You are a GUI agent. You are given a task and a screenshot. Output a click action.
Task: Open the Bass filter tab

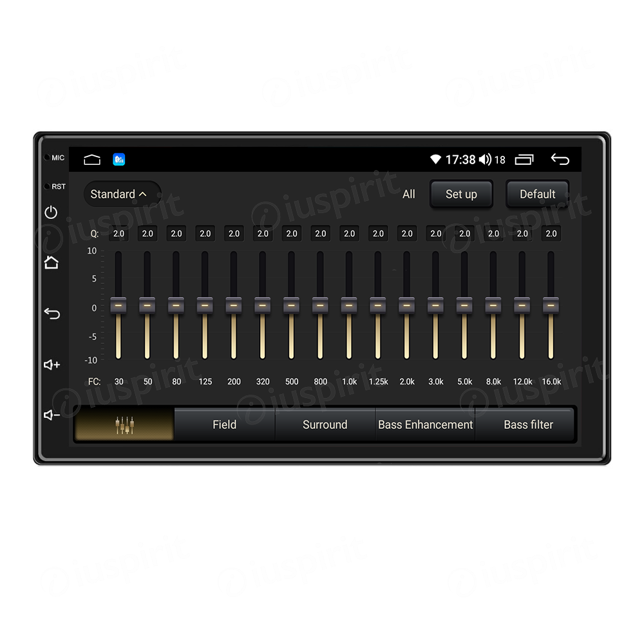pyautogui.click(x=528, y=425)
